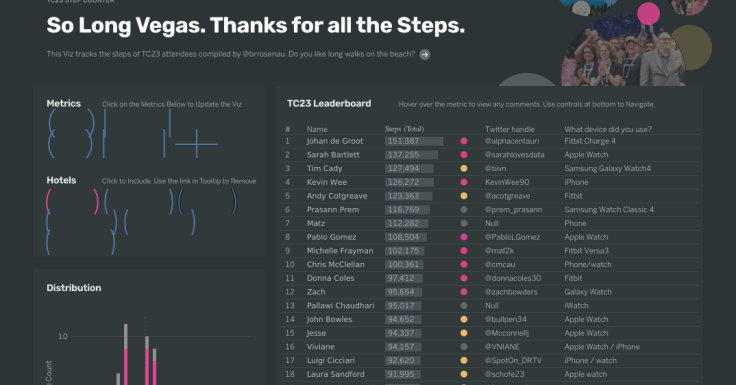Image resolution: width=736 pixels, height=385 pixels.
Task: Click the Steps (Total) column header
Action: 404,129
